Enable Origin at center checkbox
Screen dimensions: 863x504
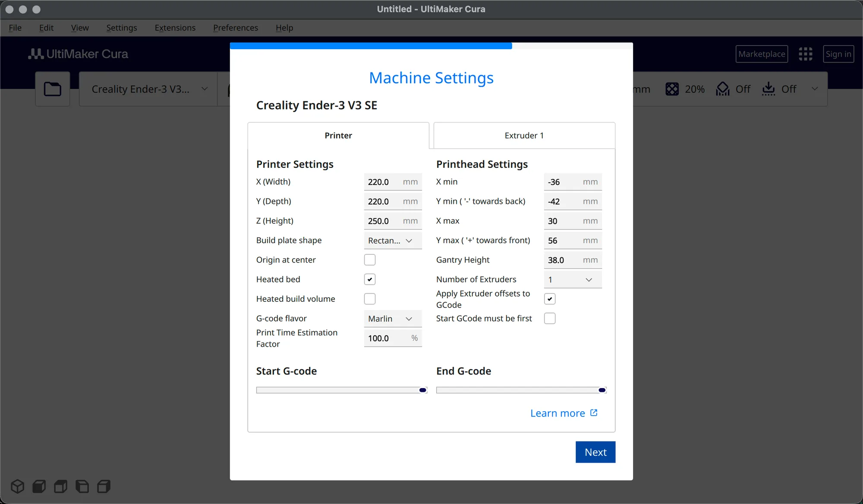point(370,260)
